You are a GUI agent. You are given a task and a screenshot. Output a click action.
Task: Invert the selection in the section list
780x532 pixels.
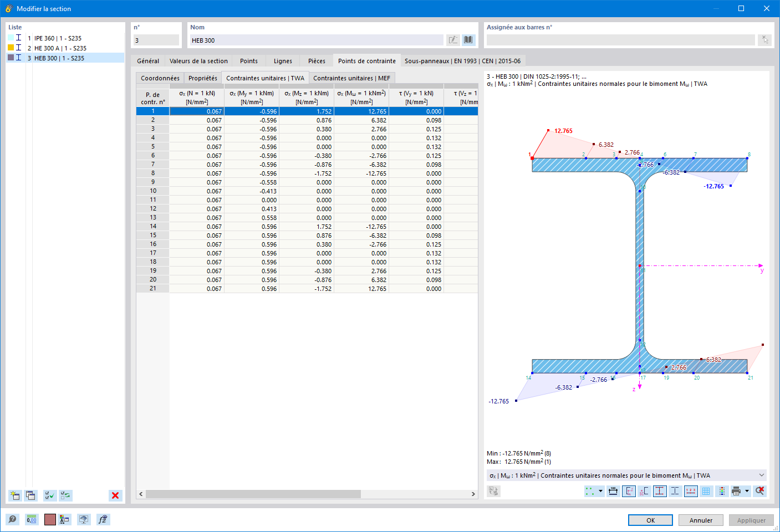point(66,495)
